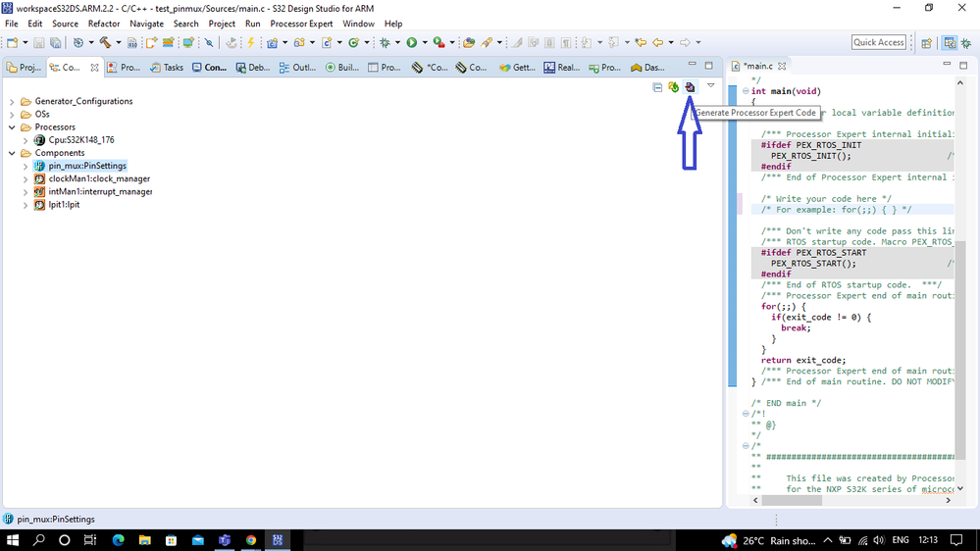Expand pin_mux:PinSettings node
The image size is (980, 551).
point(26,166)
